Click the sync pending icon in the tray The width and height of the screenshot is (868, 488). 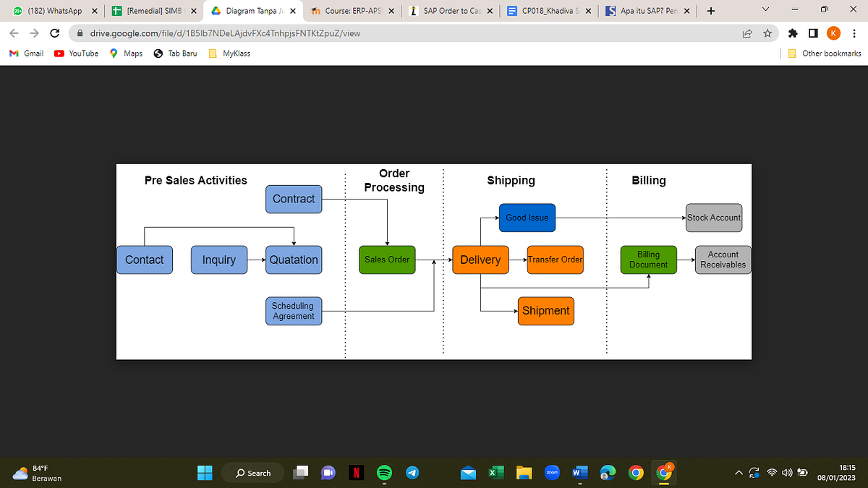click(x=754, y=472)
